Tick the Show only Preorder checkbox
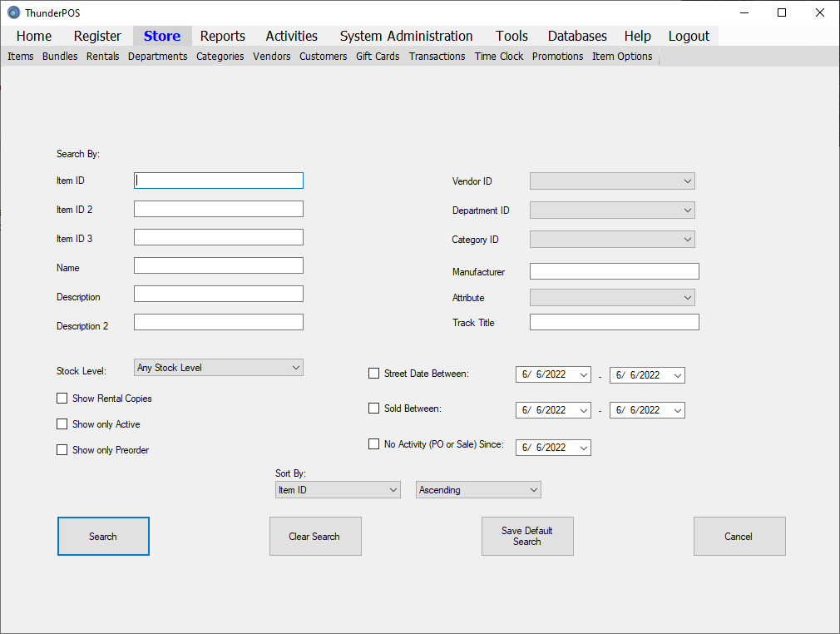The width and height of the screenshot is (840, 634). click(x=62, y=450)
